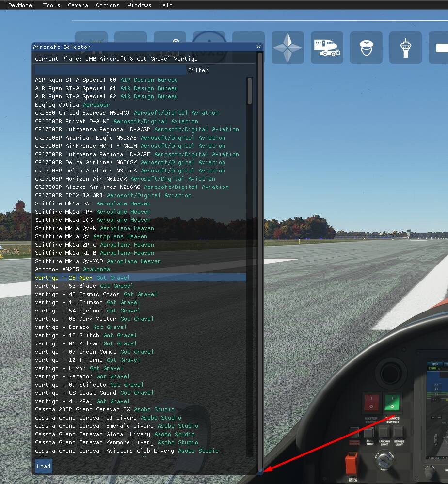The width and height of the screenshot is (448, 484).
Task: Open the ATC control tower icon
Action: pyautogui.click(x=405, y=47)
